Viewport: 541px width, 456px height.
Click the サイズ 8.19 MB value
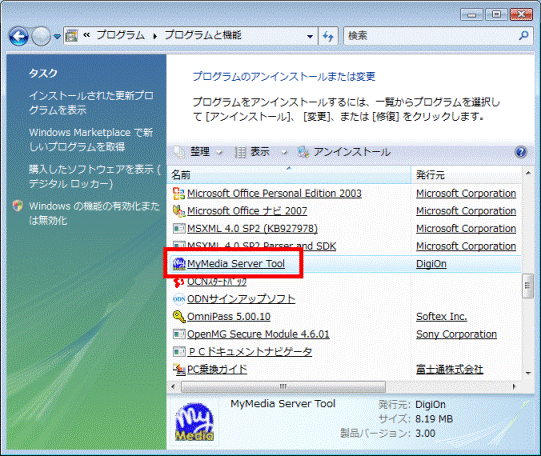click(434, 419)
